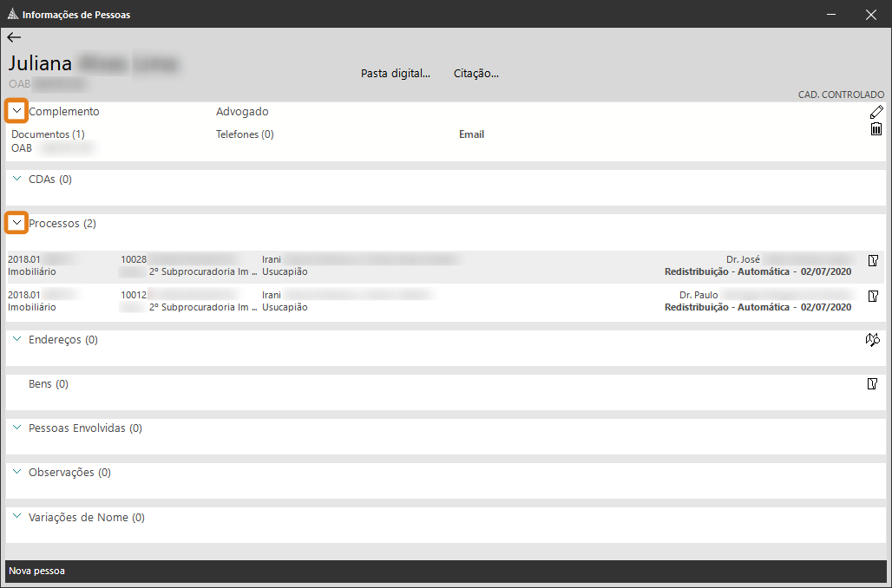The image size is (892, 588).
Task: Expand Variações de Nome (0) section
Action: 16,516
